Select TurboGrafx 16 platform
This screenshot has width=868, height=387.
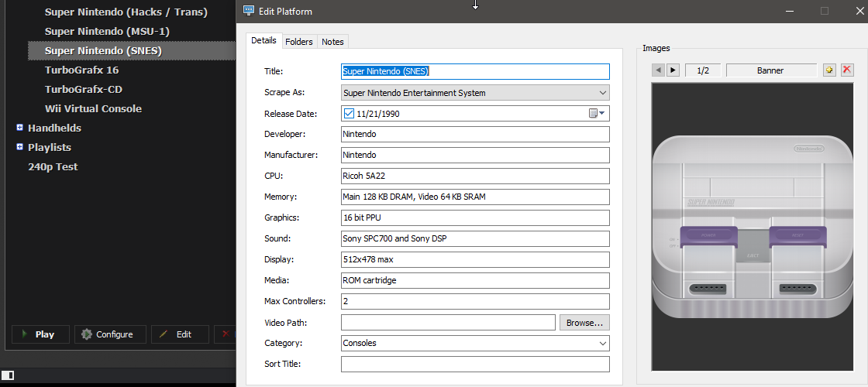81,70
